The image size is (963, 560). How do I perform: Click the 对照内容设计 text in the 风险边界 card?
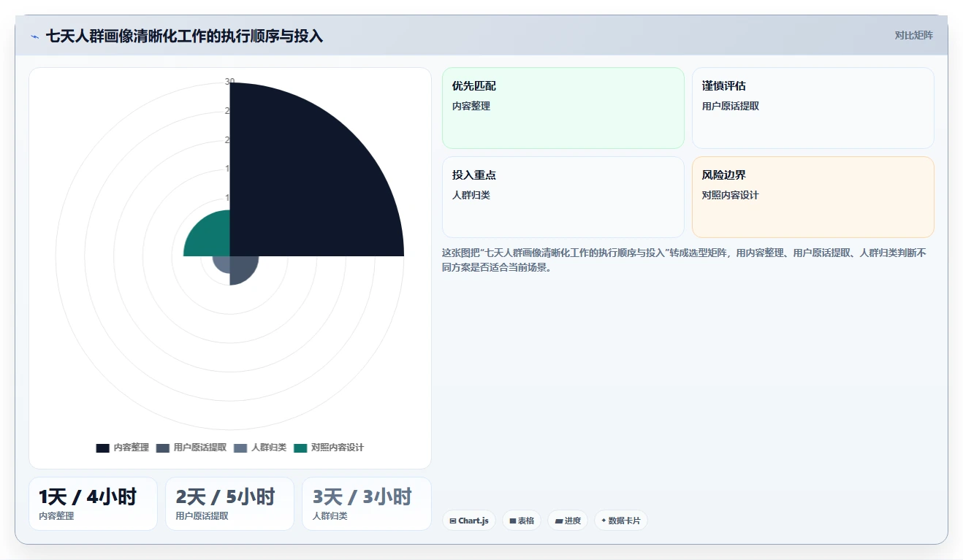click(x=731, y=195)
